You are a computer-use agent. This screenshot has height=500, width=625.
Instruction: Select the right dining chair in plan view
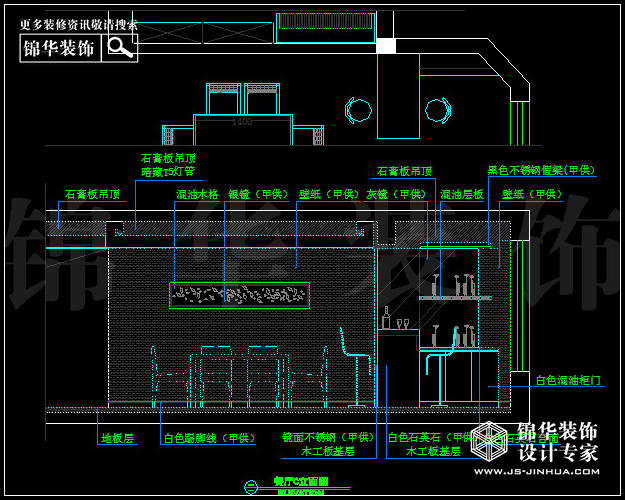coord(262,99)
